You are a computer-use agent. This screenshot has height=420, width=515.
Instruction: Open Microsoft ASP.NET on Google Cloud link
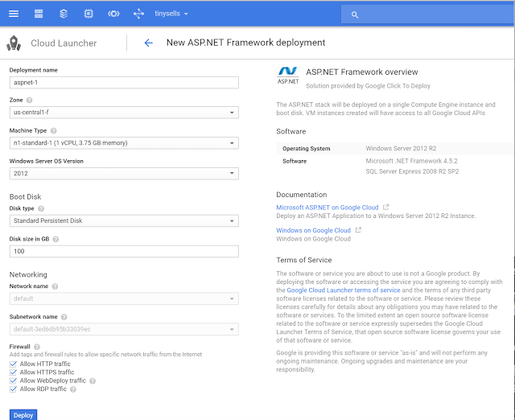(328, 207)
